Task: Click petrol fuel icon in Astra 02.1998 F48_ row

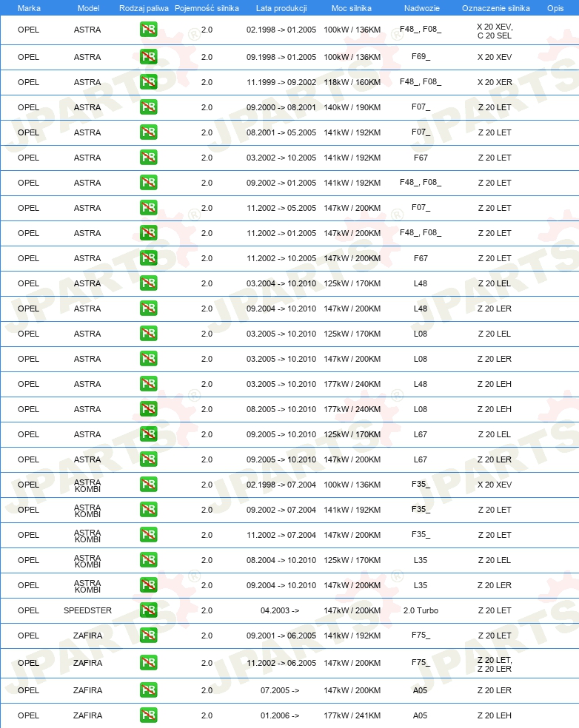Action: point(149,30)
